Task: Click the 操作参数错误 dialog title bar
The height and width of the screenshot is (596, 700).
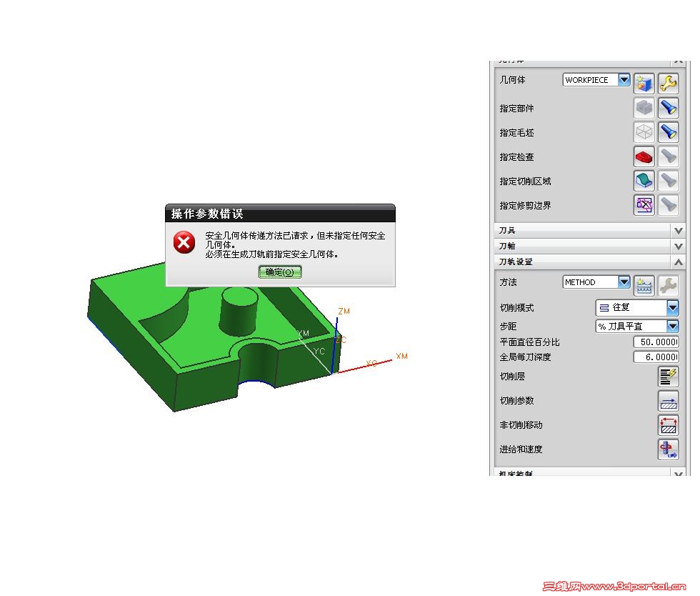Action: (280, 214)
